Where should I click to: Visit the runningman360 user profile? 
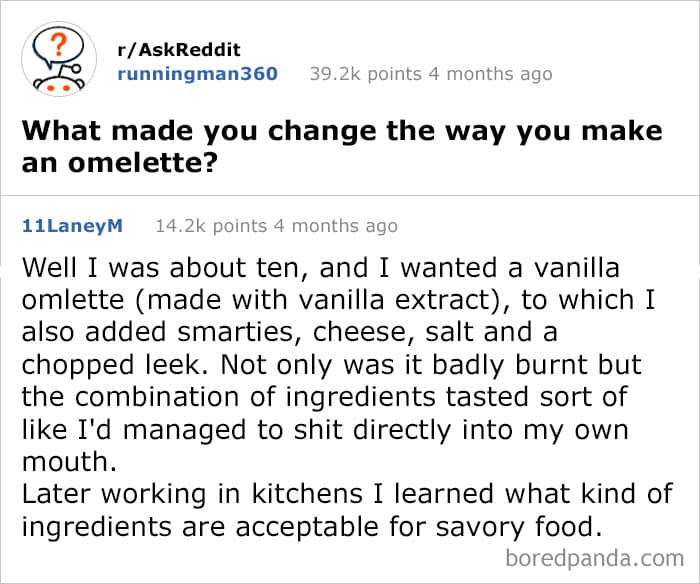[198, 74]
